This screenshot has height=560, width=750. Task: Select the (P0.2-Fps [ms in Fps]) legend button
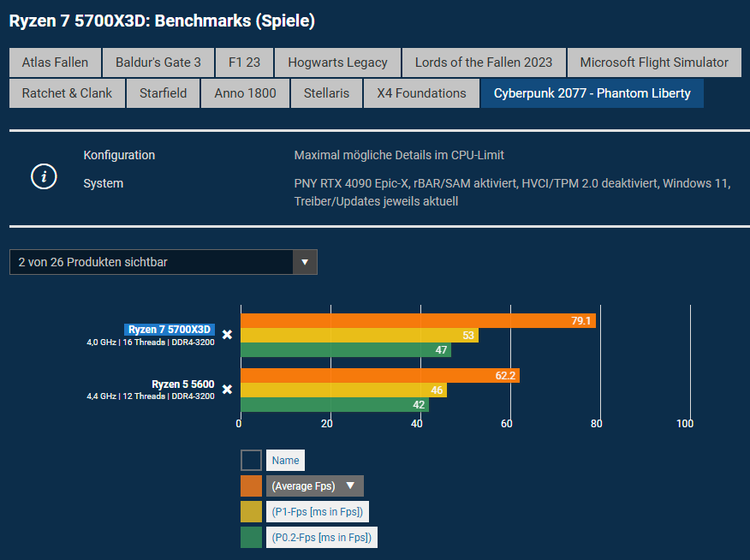point(322,538)
